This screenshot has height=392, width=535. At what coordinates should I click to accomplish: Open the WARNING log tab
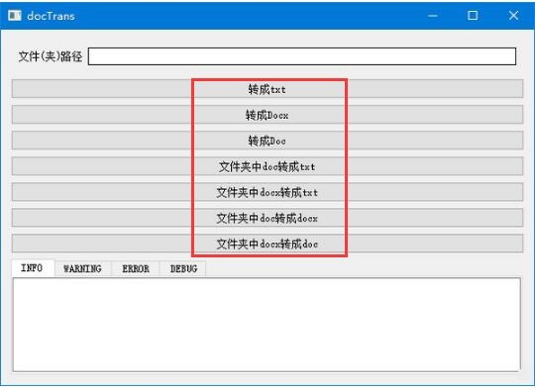[82, 269]
